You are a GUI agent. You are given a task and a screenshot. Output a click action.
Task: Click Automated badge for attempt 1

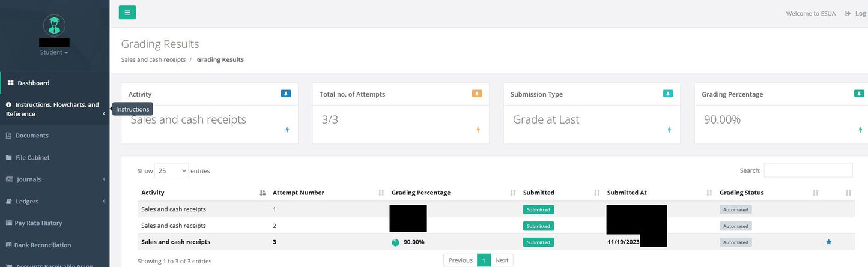pyautogui.click(x=736, y=209)
